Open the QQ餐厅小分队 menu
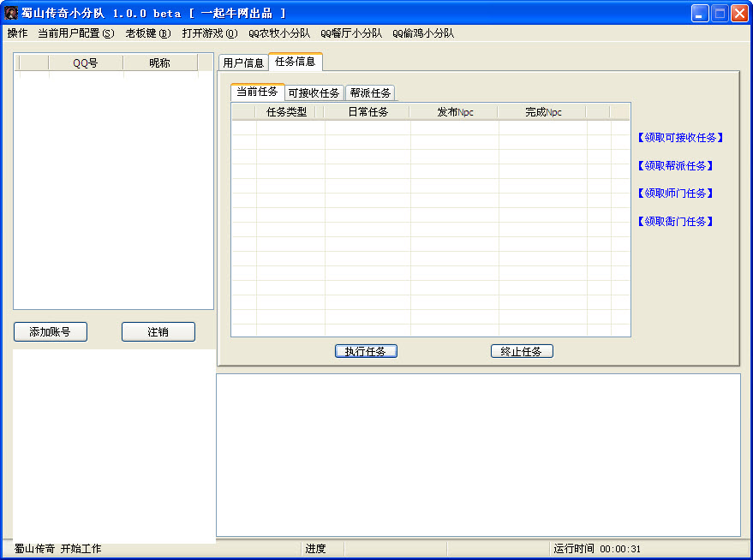 click(x=351, y=33)
